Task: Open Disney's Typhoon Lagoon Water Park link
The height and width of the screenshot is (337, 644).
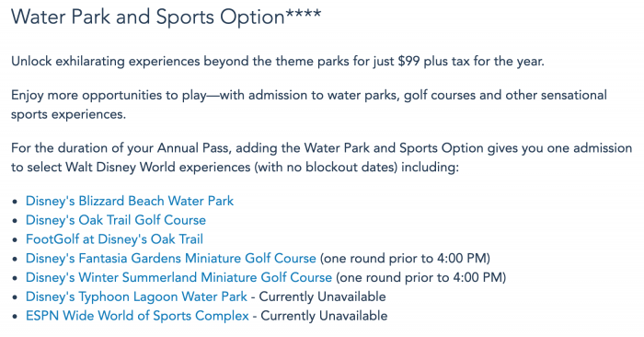Action: tap(136, 296)
